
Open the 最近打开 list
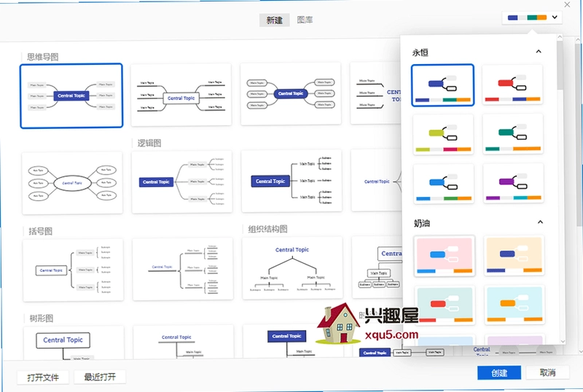pos(100,377)
